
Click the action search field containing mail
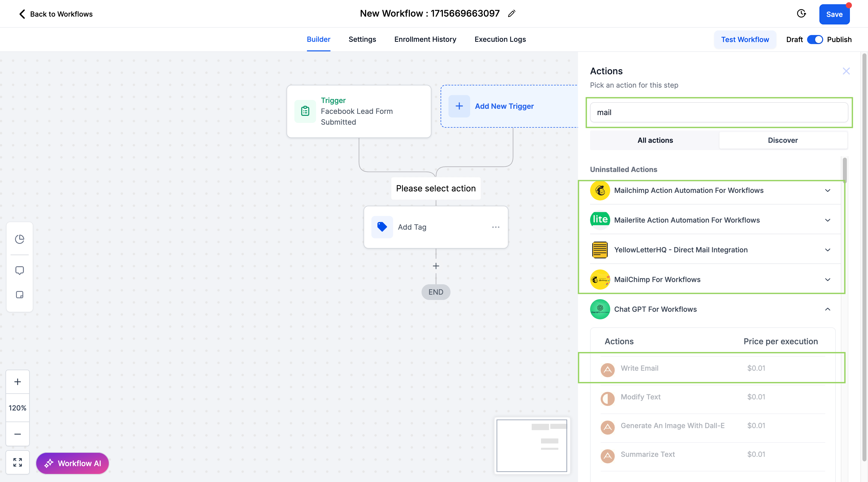[719, 113]
